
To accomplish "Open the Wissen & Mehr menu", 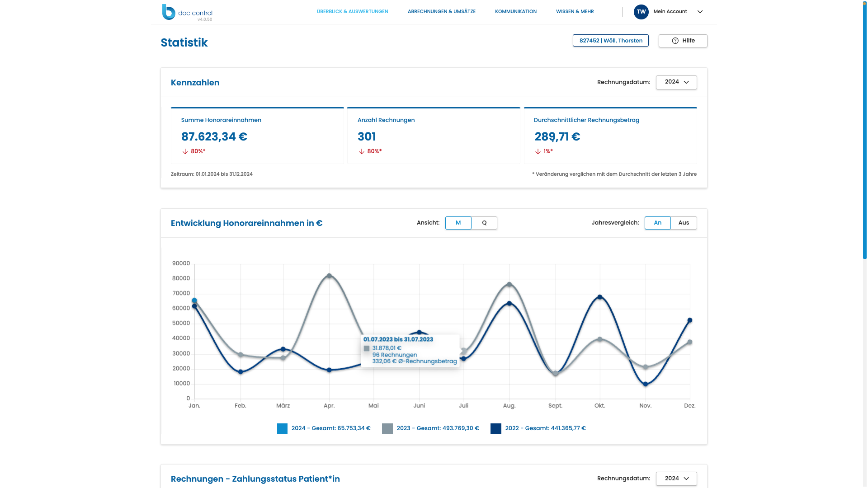I will pos(575,12).
